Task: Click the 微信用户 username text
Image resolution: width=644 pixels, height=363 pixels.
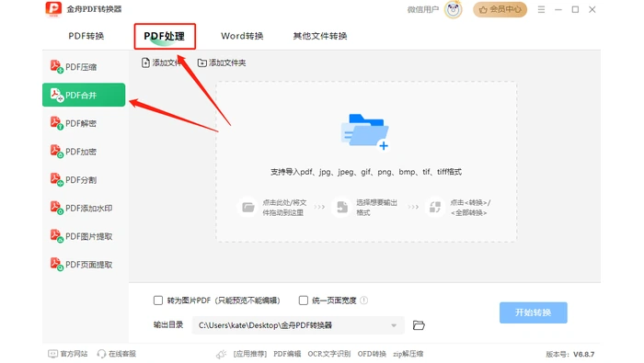Action: [x=422, y=9]
